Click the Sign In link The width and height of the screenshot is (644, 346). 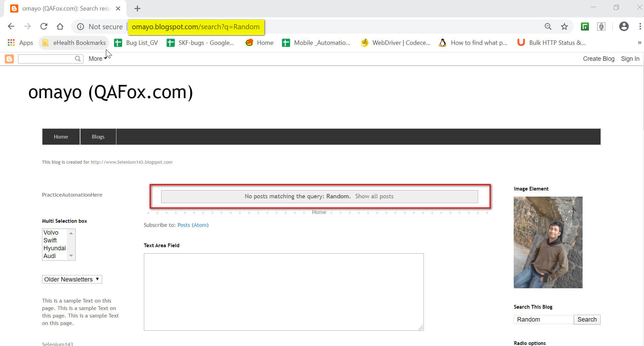click(x=630, y=59)
